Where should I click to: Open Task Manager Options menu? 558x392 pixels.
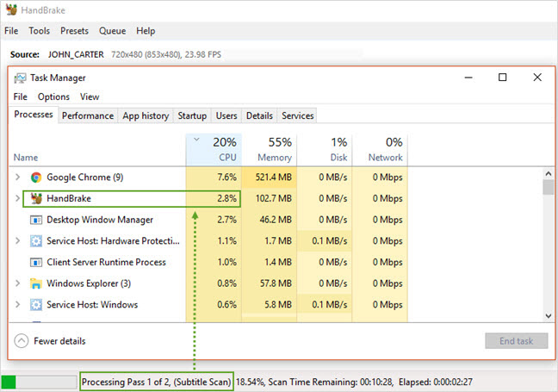53,96
